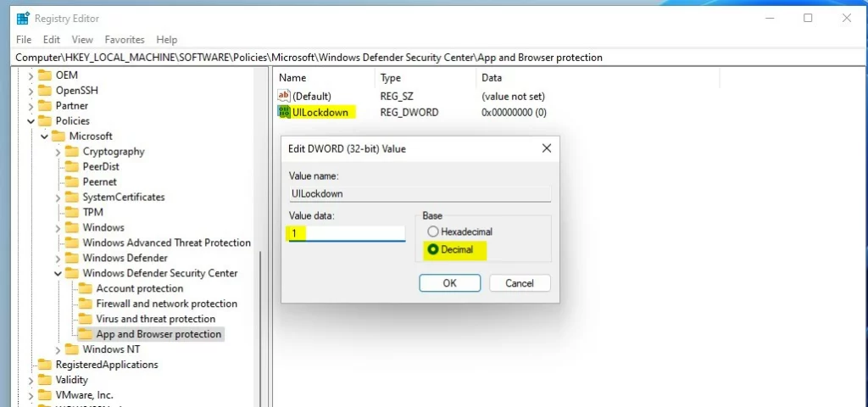Expand the Cryptography key
868x407 pixels.
click(58, 151)
